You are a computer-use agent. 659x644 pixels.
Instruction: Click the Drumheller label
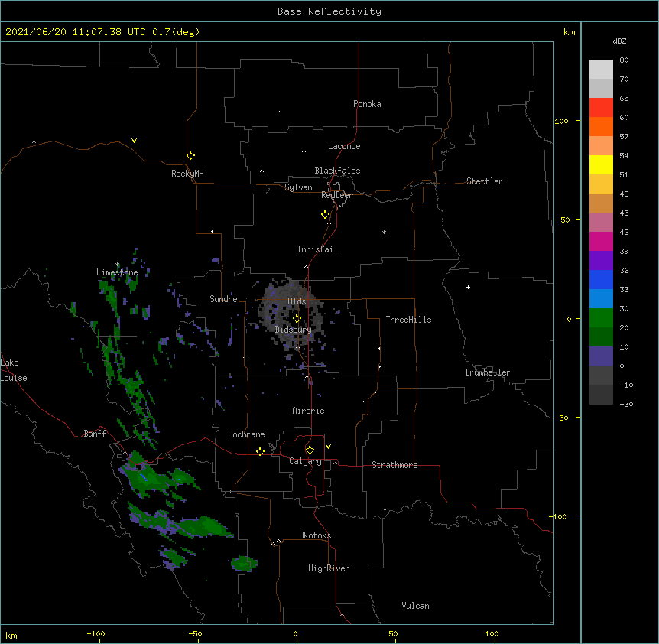click(x=488, y=372)
